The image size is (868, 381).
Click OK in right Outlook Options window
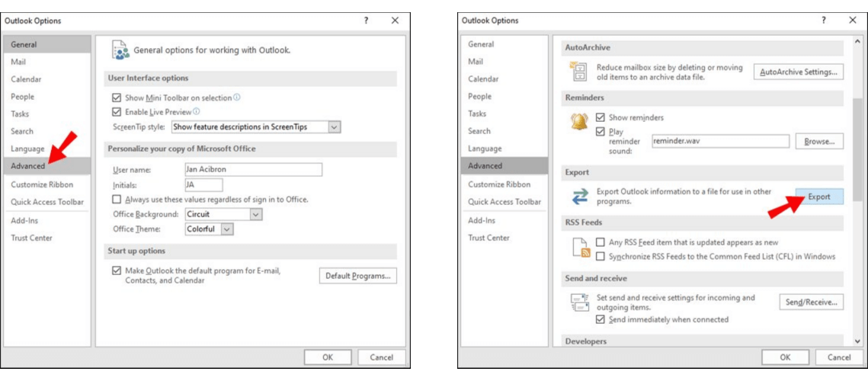(x=785, y=357)
